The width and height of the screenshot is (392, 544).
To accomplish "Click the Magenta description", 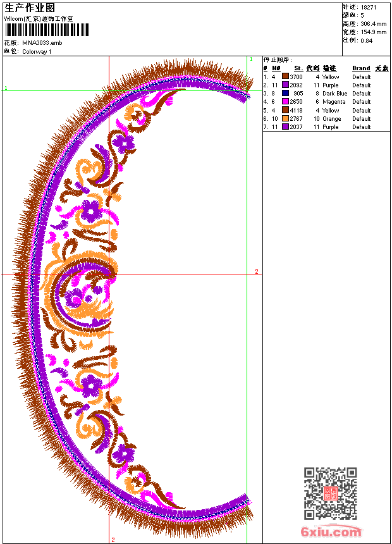I will point(334,102).
